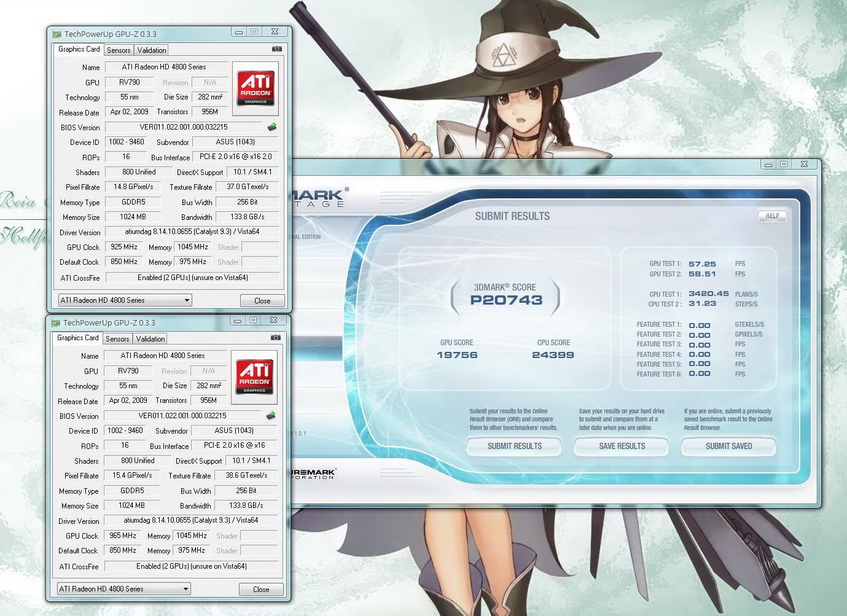Click Memory Type GDDR5 in lower GPU-Z

coord(132,491)
